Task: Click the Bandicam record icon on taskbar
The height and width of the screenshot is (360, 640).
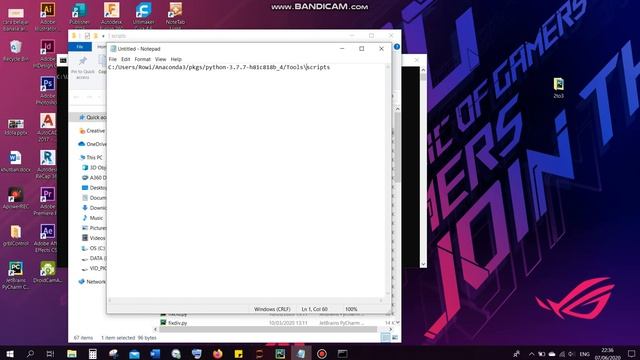Action: pyautogui.click(x=322, y=353)
